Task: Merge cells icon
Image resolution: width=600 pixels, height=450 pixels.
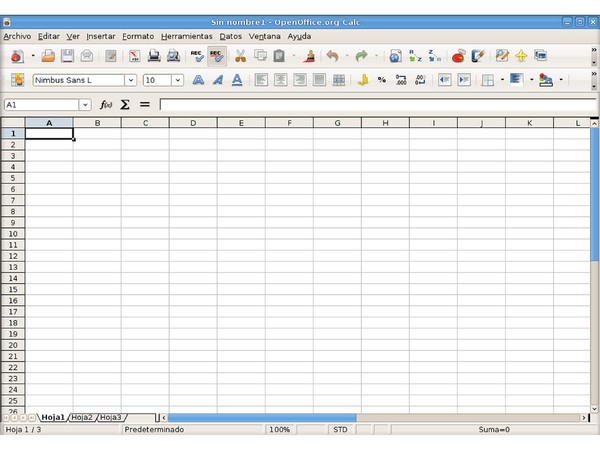Action: 339,80
